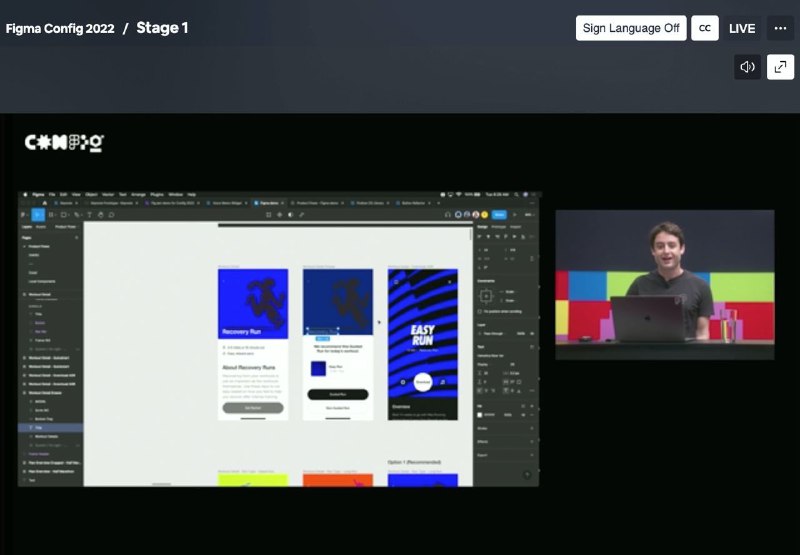800x555 pixels.
Task: Add a stroke with Stroke plus icon
Action: (532, 428)
